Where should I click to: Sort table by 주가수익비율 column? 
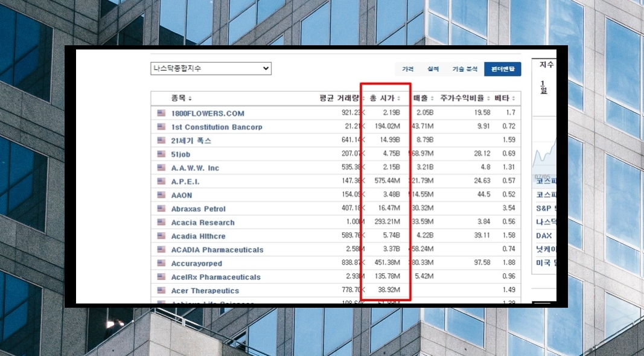coord(465,98)
